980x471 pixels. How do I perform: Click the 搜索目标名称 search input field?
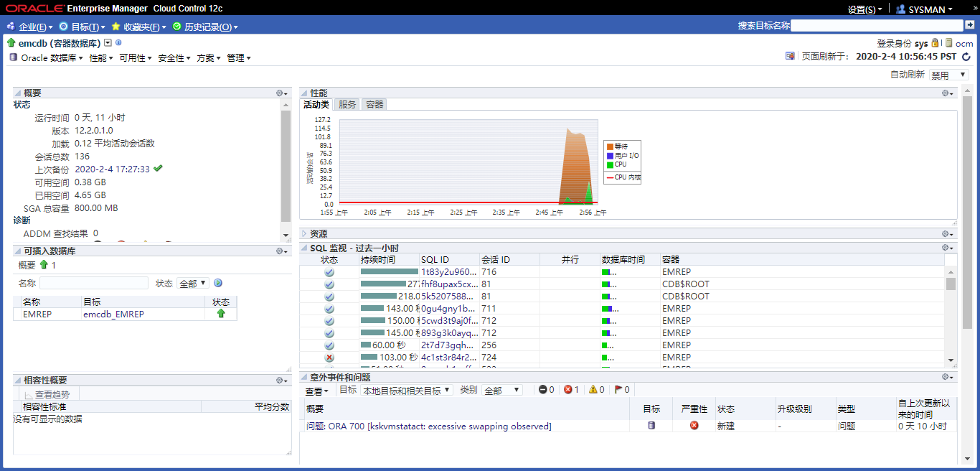[x=877, y=25]
